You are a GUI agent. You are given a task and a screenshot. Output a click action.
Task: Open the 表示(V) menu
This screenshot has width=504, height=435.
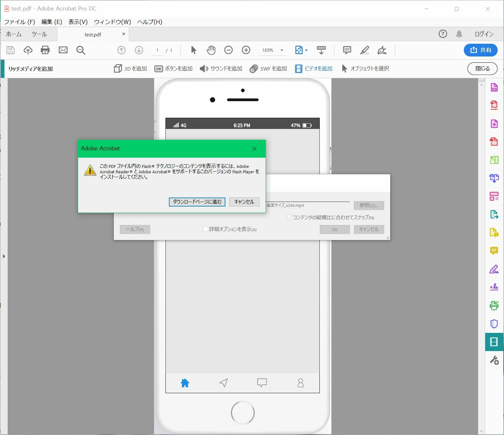coord(78,22)
